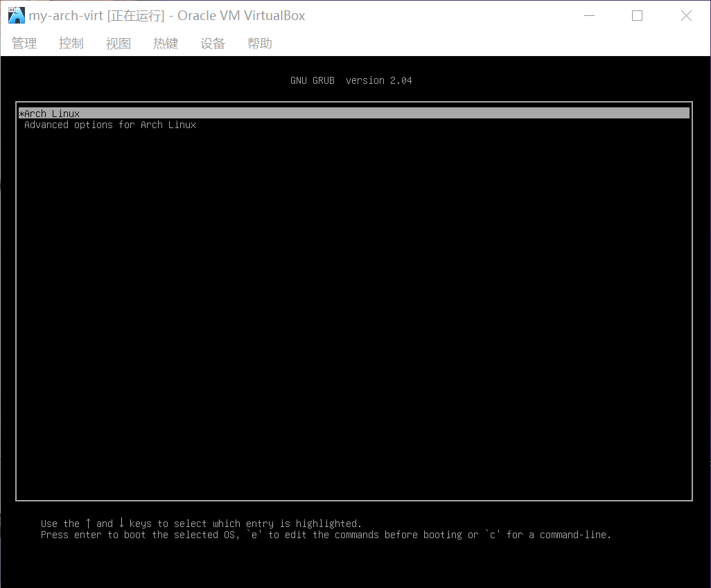Click empty area inside GRUB menu box

pyautogui.click(x=353, y=312)
